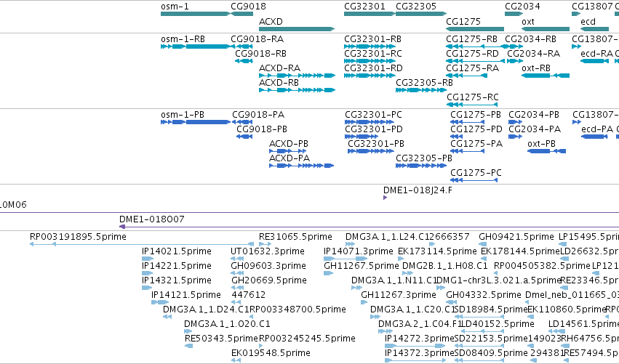Click EST GH09603.3prime
619x364 pixels.
click(237, 273)
